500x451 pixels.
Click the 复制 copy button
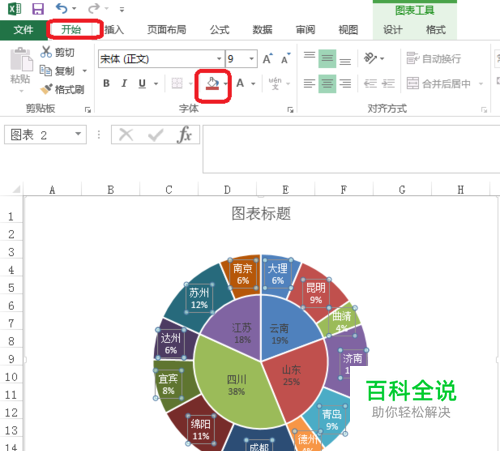[57, 71]
